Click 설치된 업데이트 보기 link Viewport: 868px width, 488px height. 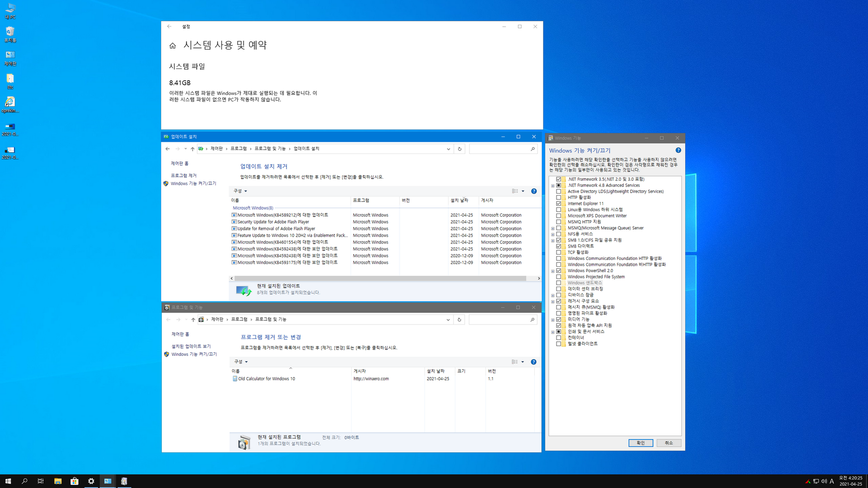tap(191, 347)
